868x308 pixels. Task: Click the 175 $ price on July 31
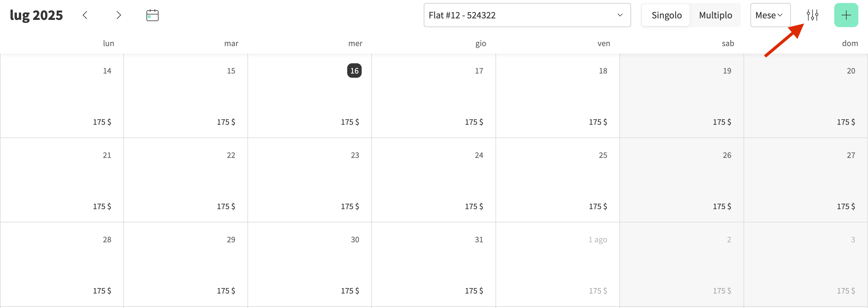click(474, 291)
